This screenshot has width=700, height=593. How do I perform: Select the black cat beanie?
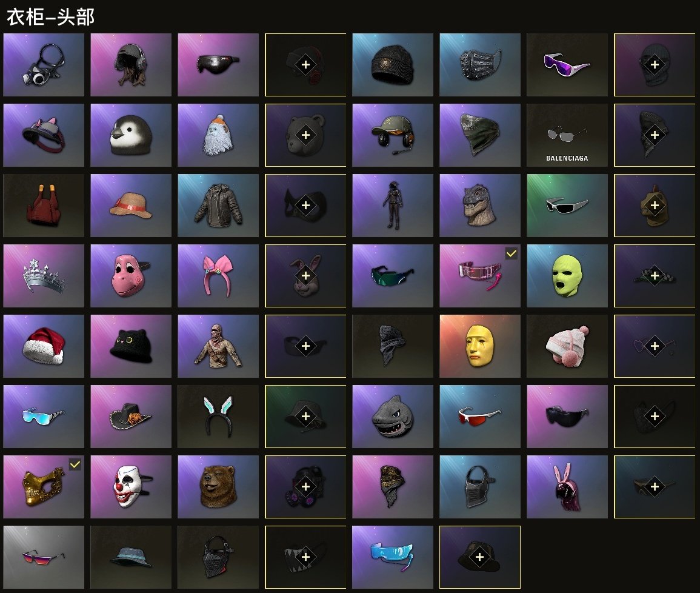tap(131, 346)
